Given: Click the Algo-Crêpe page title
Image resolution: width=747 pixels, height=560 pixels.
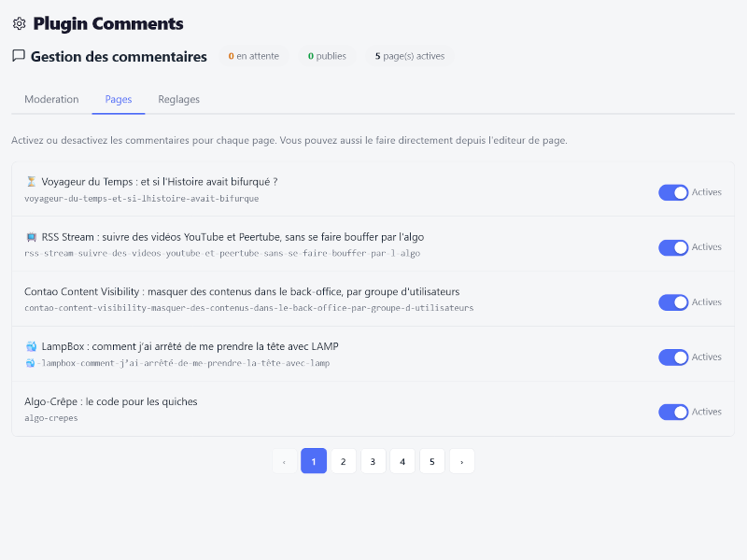Looking at the screenshot, I should click(111, 402).
